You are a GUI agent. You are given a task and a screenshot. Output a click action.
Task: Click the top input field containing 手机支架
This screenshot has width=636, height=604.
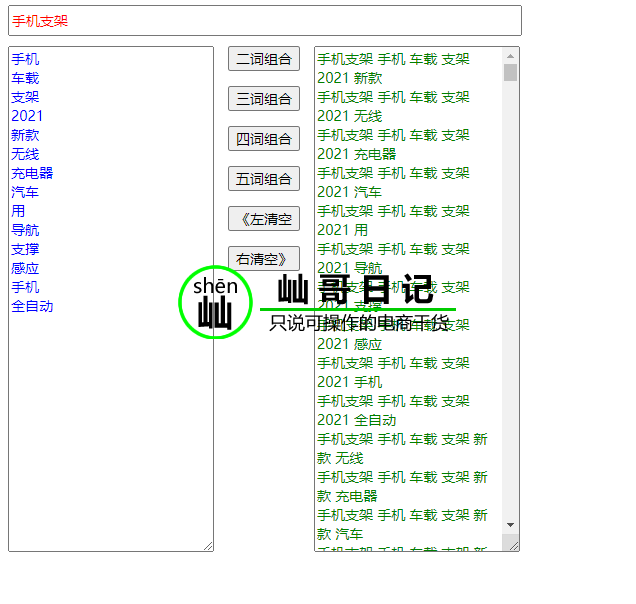[x=264, y=21]
